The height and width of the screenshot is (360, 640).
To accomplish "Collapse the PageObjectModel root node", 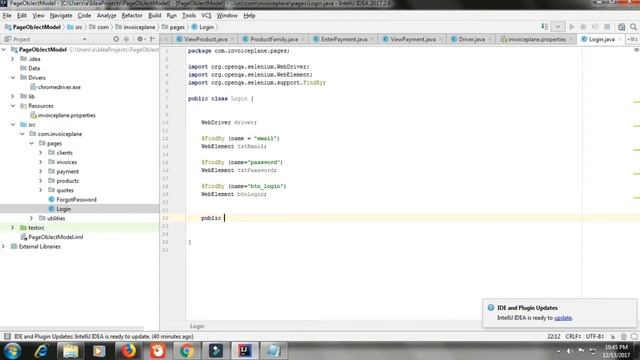I will [x=4, y=49].
